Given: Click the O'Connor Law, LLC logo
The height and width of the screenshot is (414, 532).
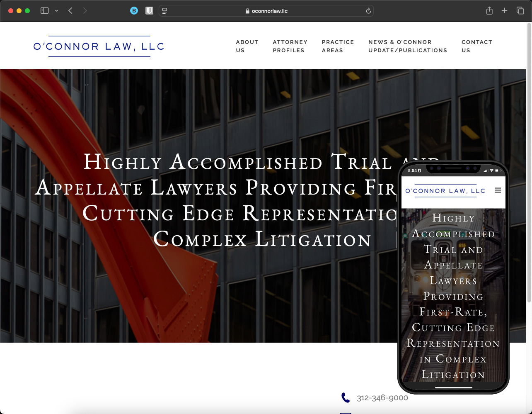Looking at the screenshot, I should pyautogui.click(x=99, y=46).
